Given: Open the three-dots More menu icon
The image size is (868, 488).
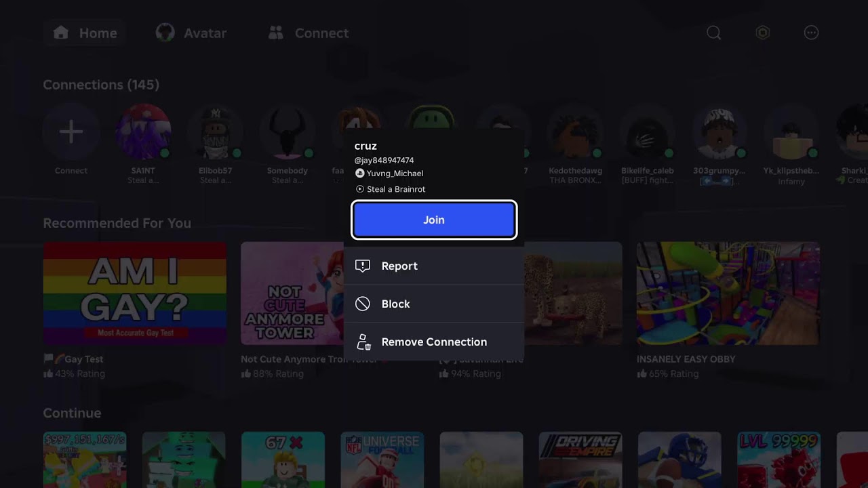Looking at the screenshot, I should 811,33.
